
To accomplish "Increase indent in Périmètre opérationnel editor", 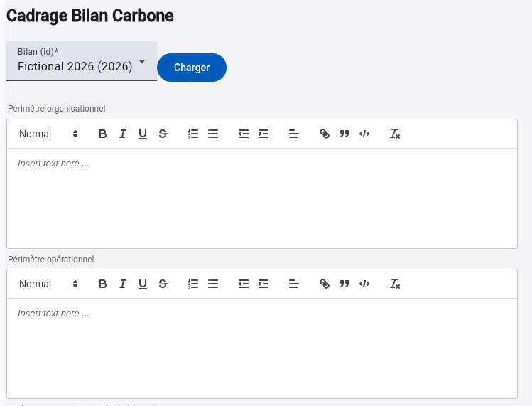I will pyautogui.click(x=264, y=284).
